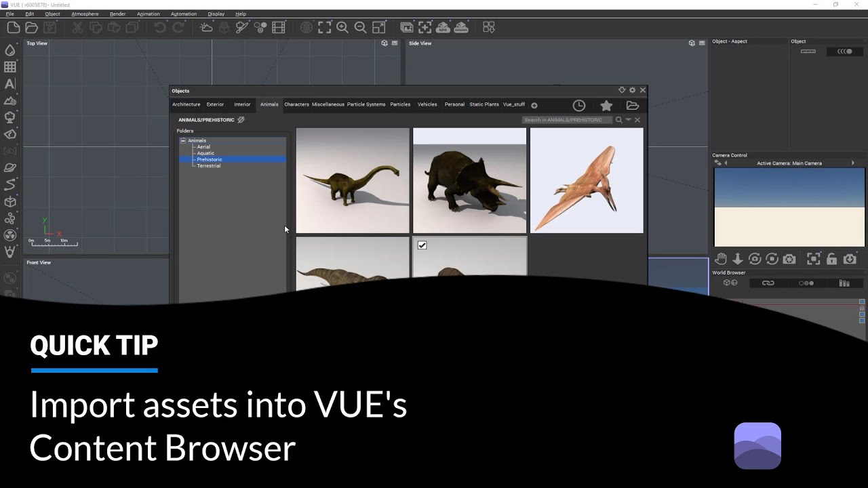Select the water drop tool in left sidebar
868x488 pixels.
(x=10, y=50)
